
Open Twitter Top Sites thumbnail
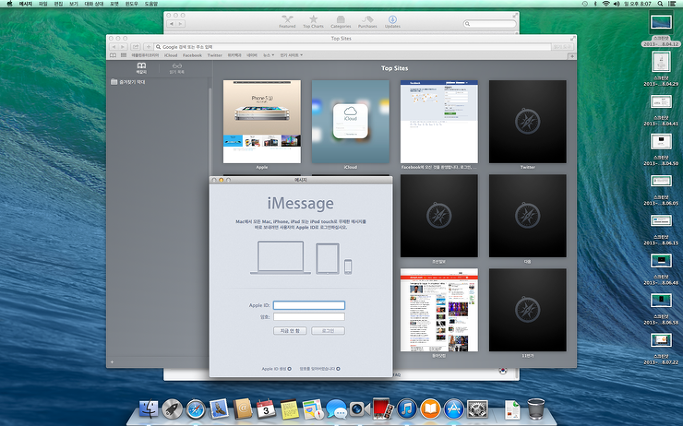(527, 122)
